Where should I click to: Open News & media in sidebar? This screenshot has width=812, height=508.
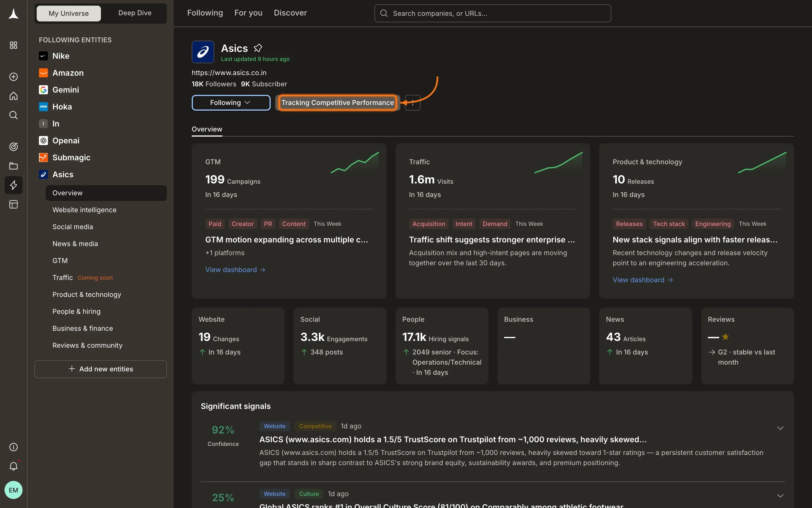coord(75,244)
